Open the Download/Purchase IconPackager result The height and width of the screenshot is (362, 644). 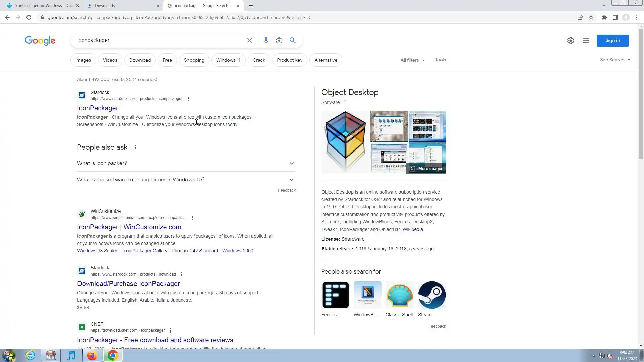[x=128, y=284]
